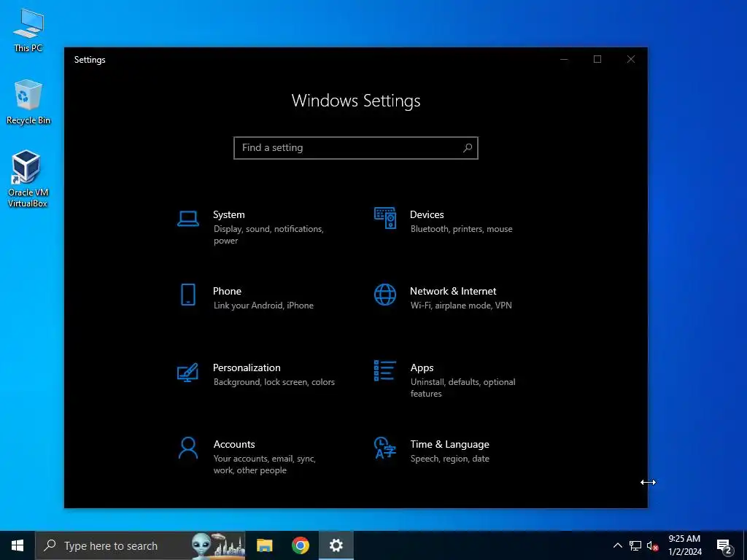Click 'Uninstall, defaults, optional features' text
Image resolution: width=747 pixels, height=560 pixels.
463,388
